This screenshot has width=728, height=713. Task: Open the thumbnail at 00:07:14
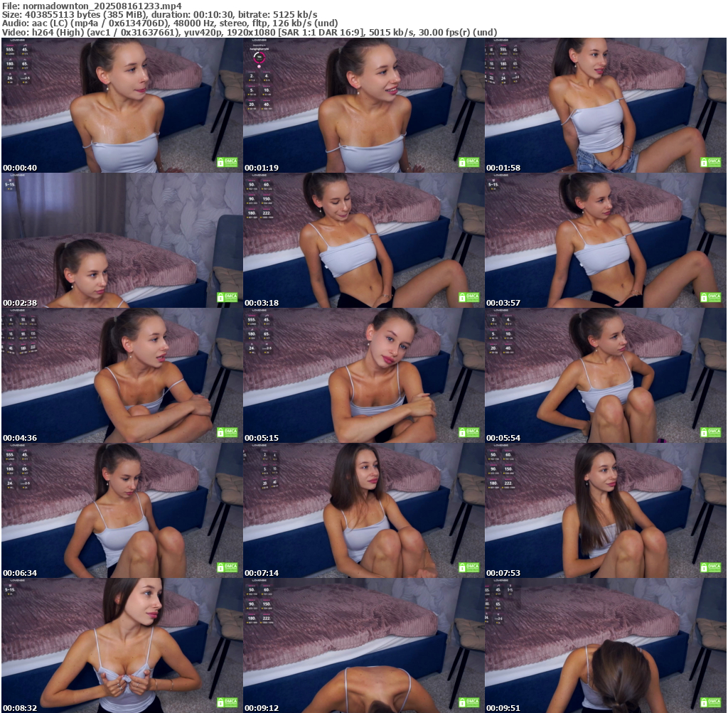point(363,510)
